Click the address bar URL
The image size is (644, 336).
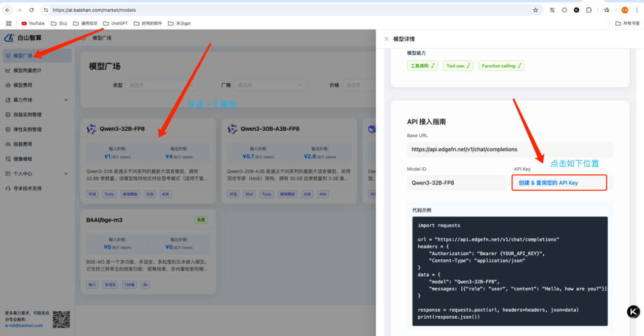[94, 10]
